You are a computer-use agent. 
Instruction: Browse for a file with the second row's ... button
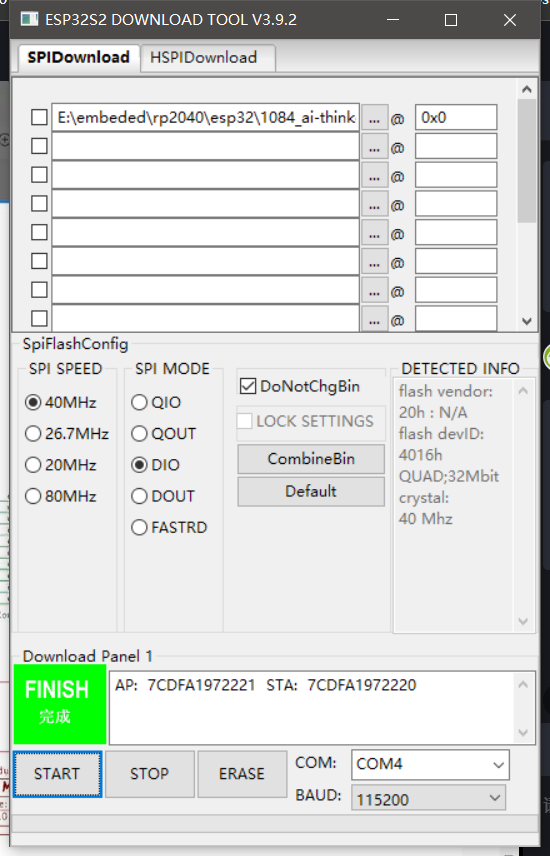point(375,147)
